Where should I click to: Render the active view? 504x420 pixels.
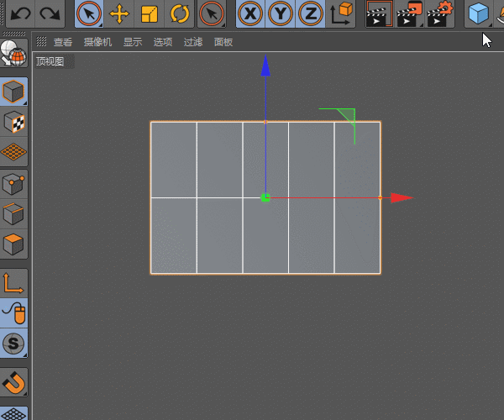[380, 13]
